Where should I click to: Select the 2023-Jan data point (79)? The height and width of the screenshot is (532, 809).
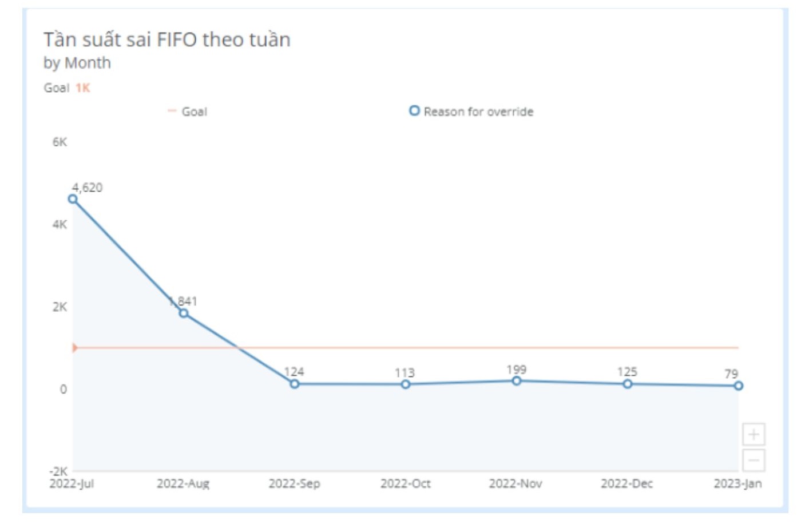pyautogui.click(x=738, y=386)
